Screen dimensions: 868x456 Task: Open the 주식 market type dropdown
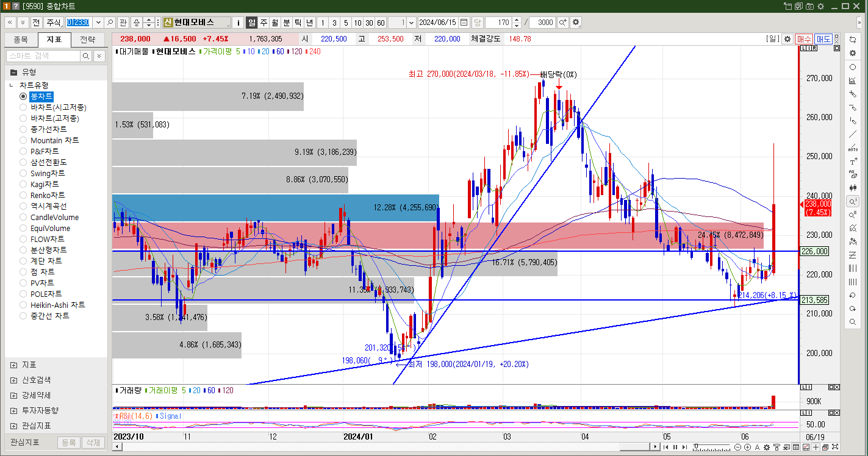[x=54, y=23]
